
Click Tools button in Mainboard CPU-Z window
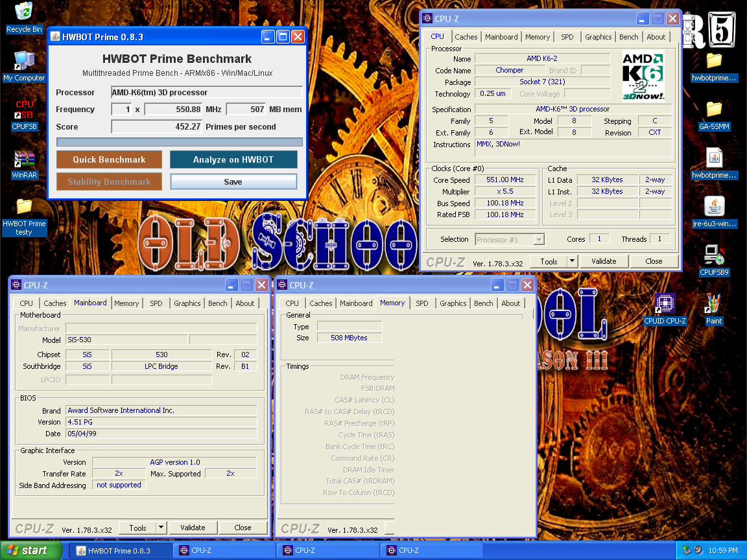point(137,528)
